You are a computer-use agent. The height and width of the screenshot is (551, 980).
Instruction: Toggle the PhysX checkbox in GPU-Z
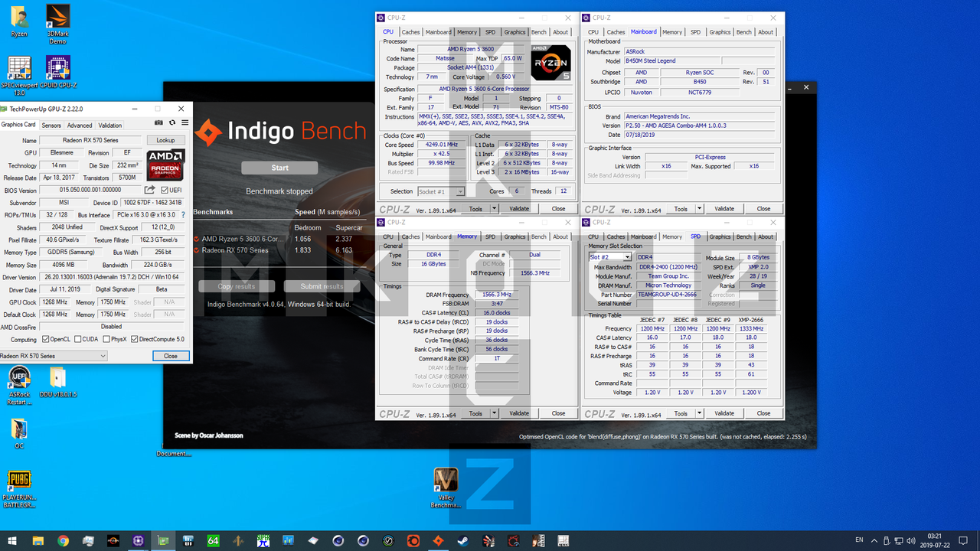[105, 339]
